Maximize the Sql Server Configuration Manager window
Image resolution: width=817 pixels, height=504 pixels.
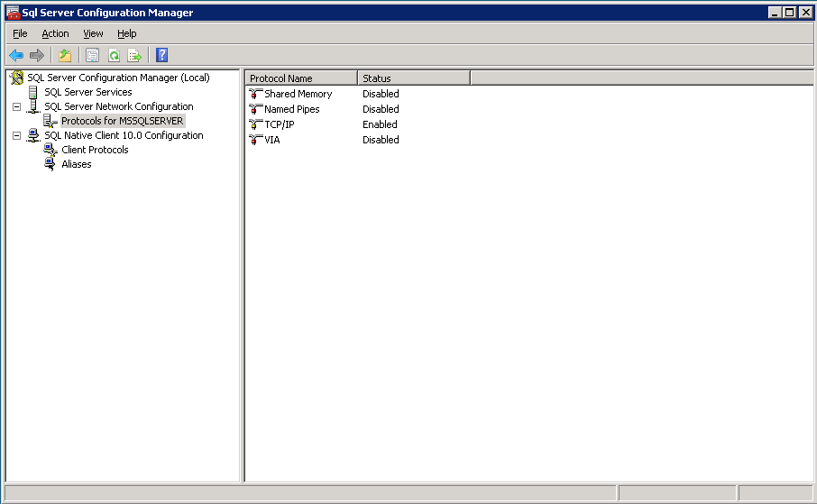(789, 12)
